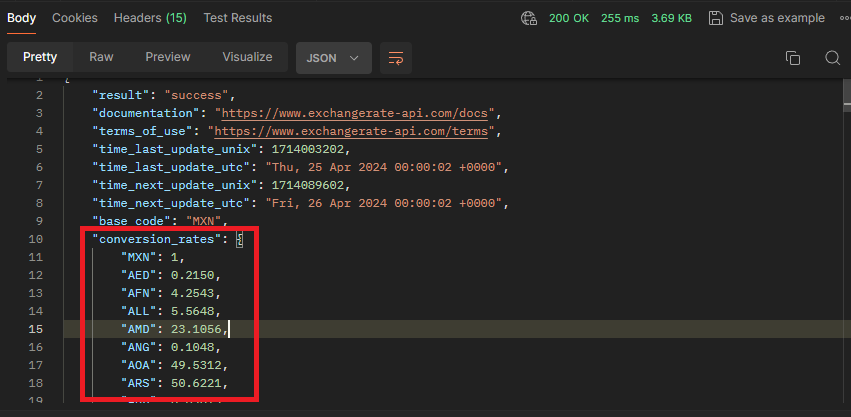Image resolution: width=851 pixels, height=417 pixels.
Task: Click the save disk icon
Action: point(716,18)
